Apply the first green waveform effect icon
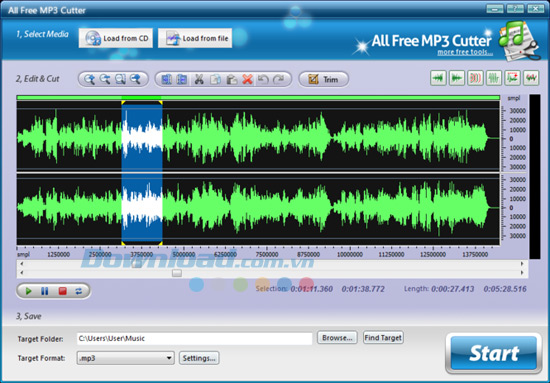550x383 pixels. tap(438, 78)
